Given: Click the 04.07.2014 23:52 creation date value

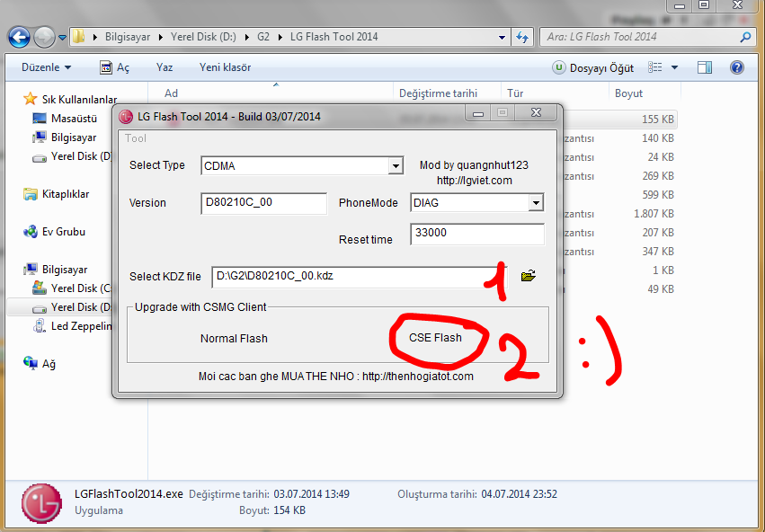Looking at the screenshot, I should [x=519, y=494].
